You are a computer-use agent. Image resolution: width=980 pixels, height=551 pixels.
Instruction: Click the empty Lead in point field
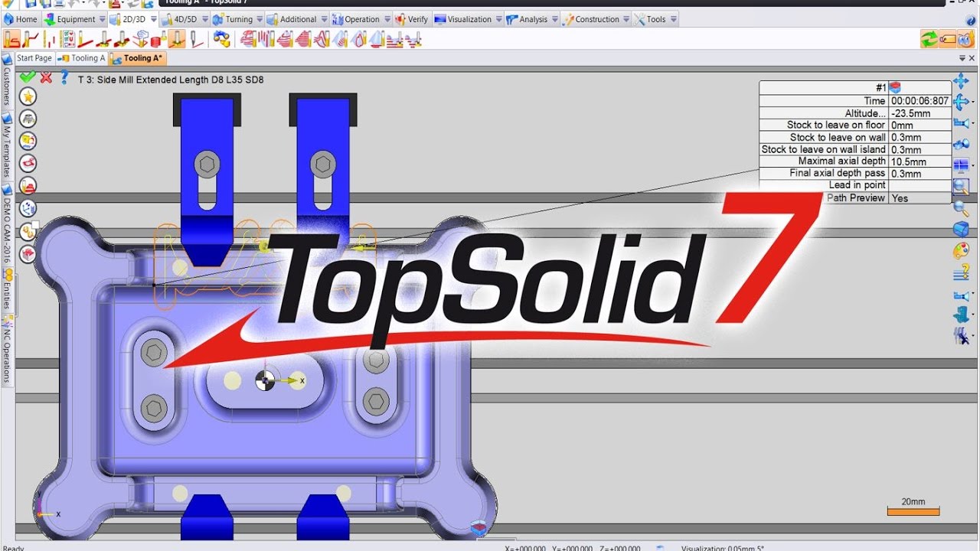pyautogui.click(x=920, y=185)
